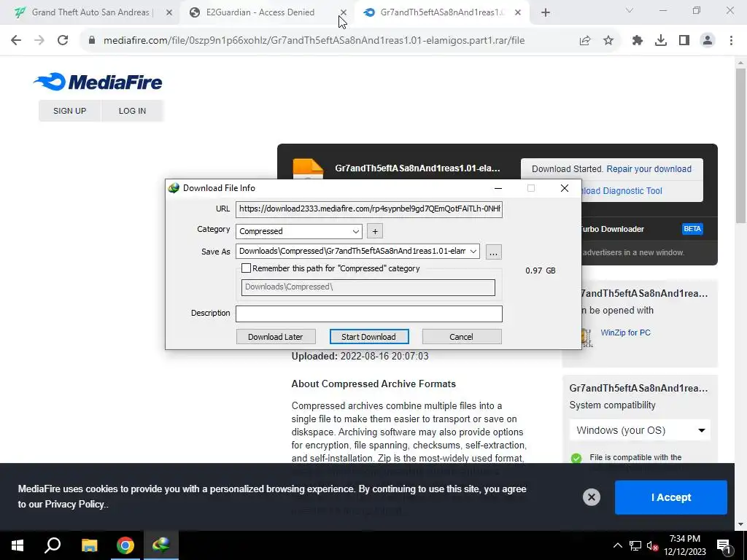747x560 pixels.
Task: Click the browser address bar URL
Action: pos(314,41)
